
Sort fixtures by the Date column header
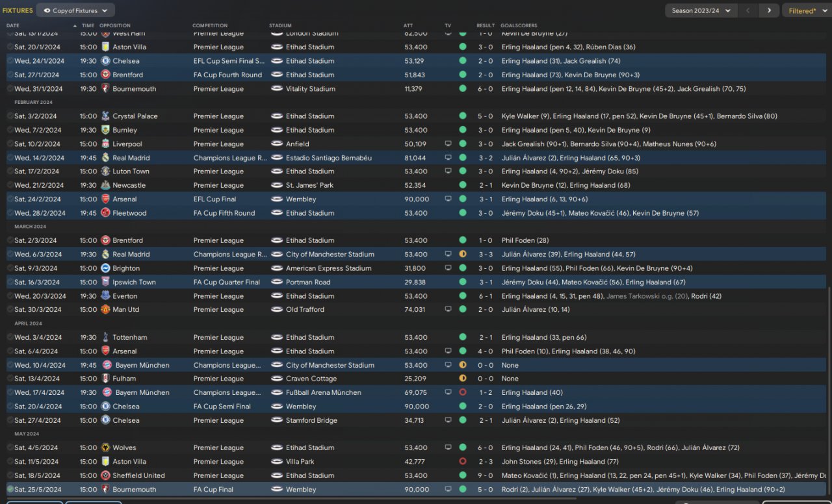point(13,25)
